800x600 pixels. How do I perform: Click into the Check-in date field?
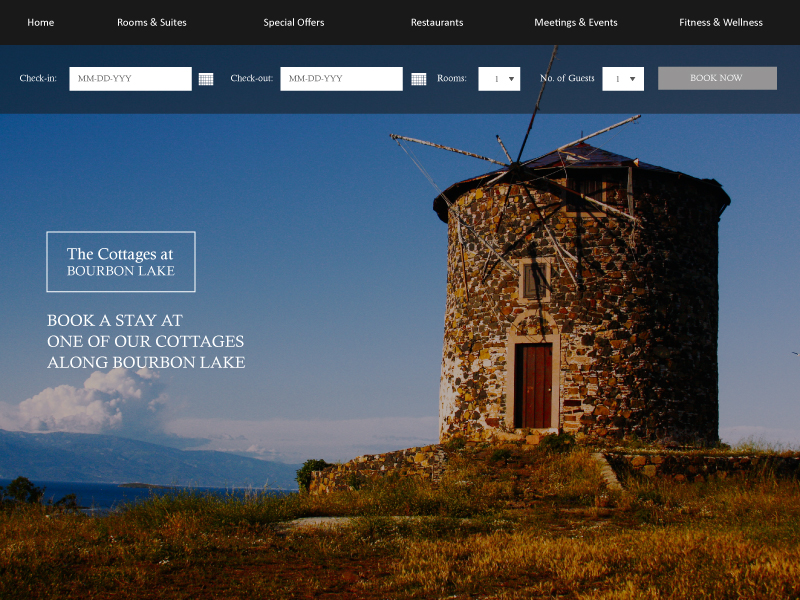click(130, 79)
